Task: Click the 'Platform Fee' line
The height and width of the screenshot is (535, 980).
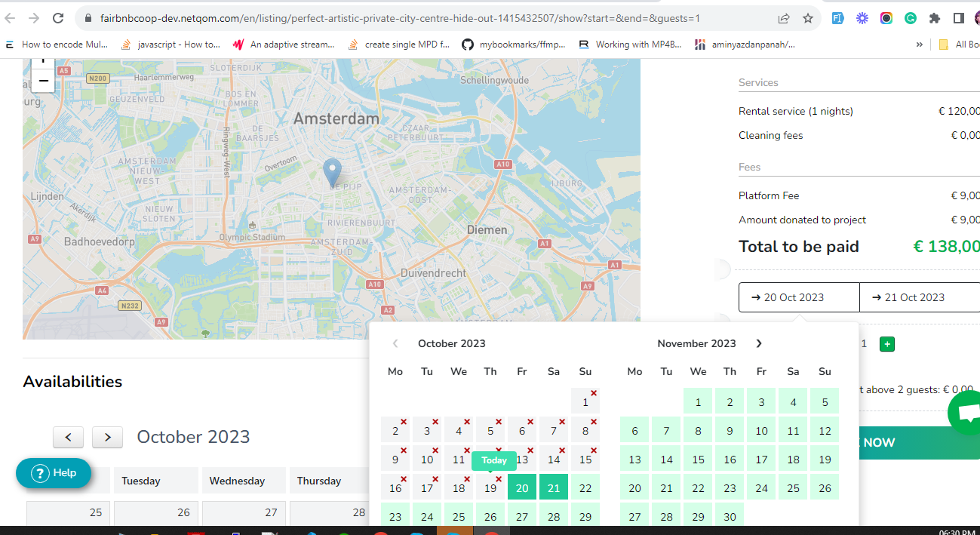Action: pos(859,195)
